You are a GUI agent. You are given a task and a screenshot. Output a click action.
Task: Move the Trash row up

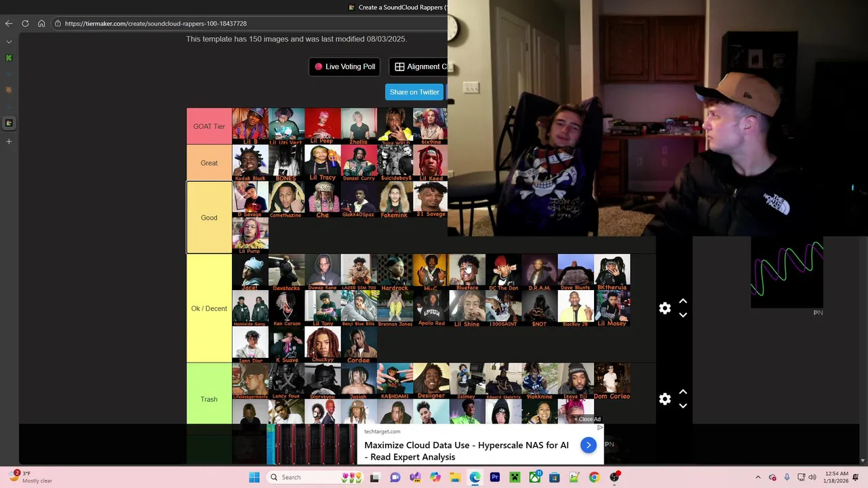pyautogui.click(x=683, y=392)
